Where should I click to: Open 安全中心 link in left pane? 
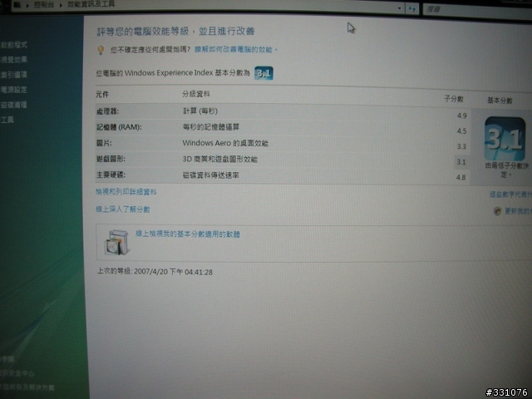point(17,373)
